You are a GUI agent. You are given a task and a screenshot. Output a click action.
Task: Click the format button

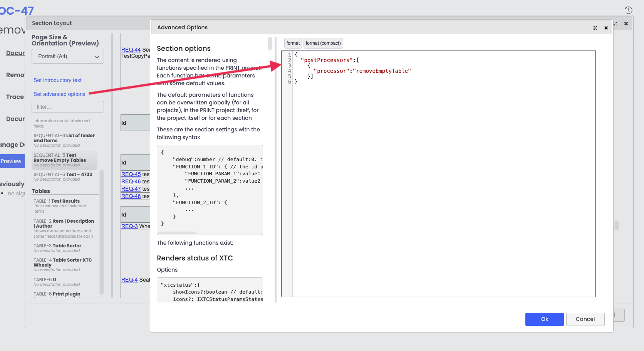click(x=293, y=43)
